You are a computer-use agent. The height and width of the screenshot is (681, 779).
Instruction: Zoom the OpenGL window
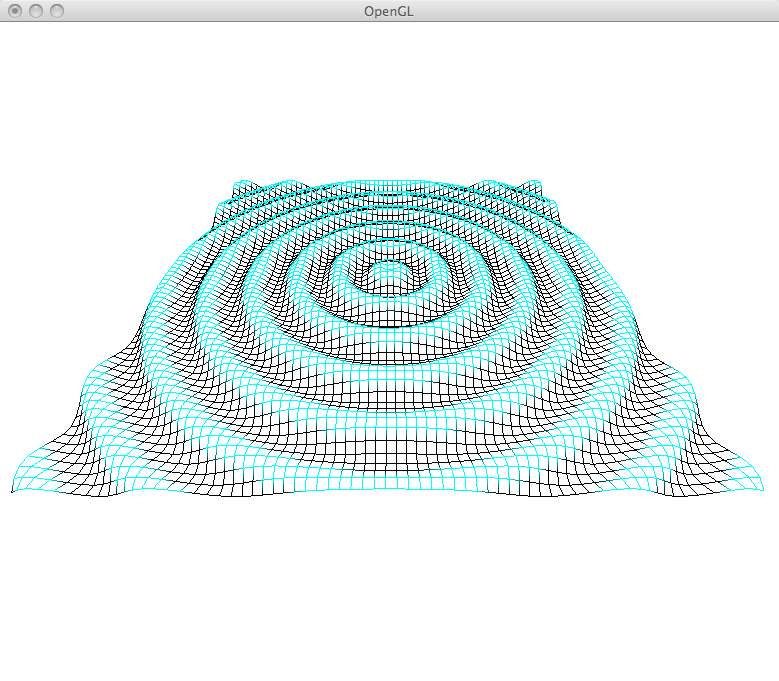(x=57, y=11)
